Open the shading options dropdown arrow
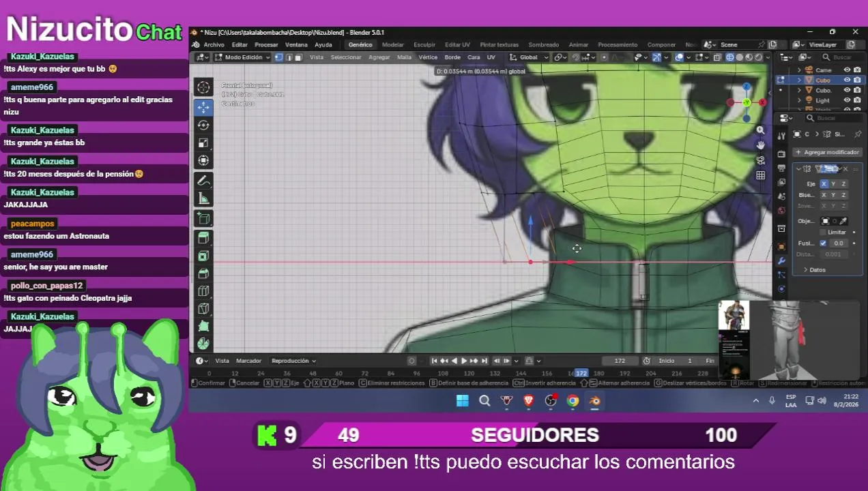The height and width of the screenshot is (491, 868). pos(768,57)
